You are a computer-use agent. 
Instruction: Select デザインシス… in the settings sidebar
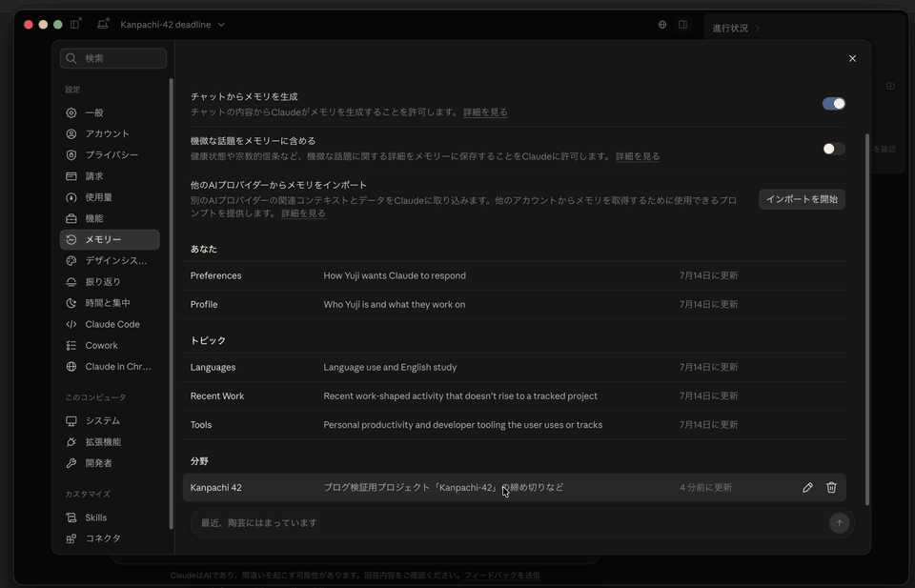109,261
